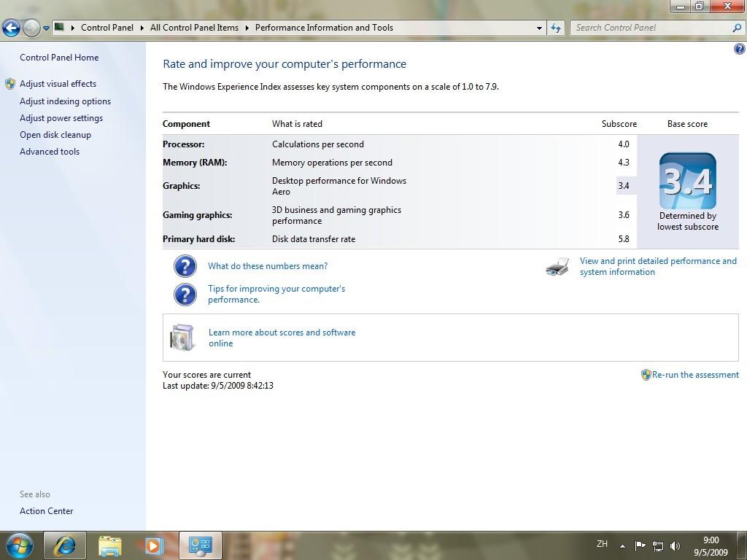The width and height of the screenshot is (747, 560).
Task: Launch Open disk cleanup
Action: click(x=55, y=135)
